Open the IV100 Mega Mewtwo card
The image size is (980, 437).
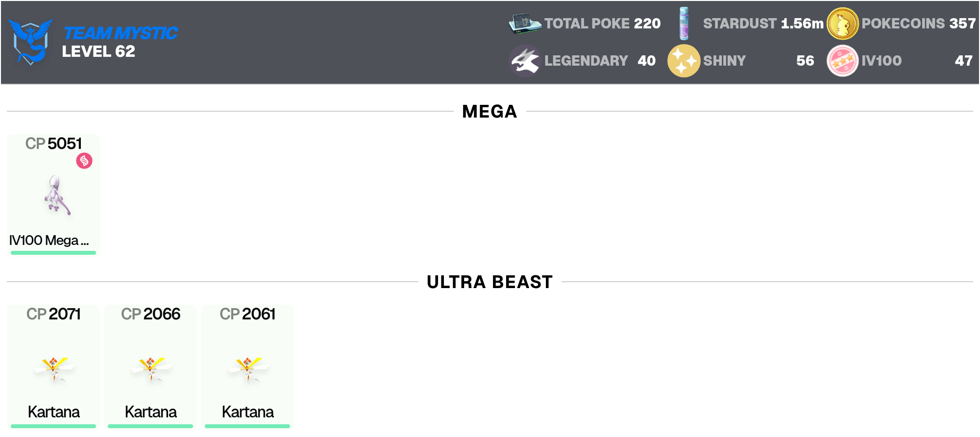(53, 194)
